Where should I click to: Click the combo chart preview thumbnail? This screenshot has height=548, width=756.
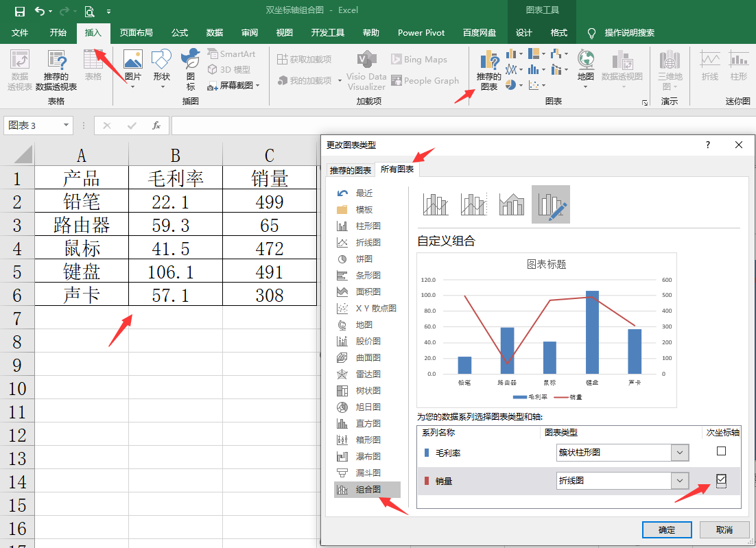pyautogui.click(x=547, y=330)
